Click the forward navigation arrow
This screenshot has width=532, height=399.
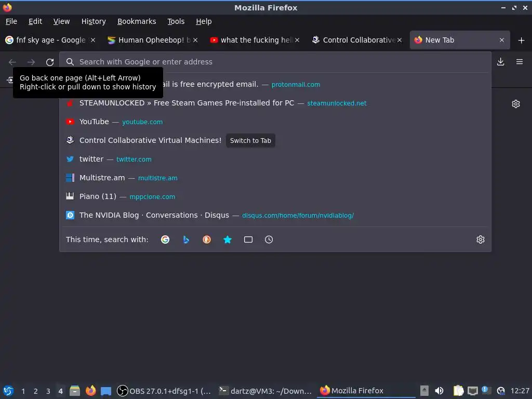pyautogui.click(x=31, y=62)
